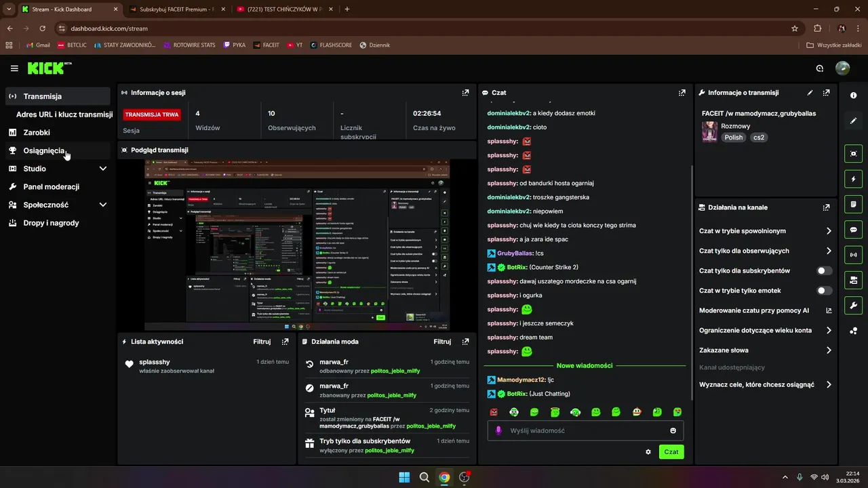Open Dropy i nagrody in the sidebar
The width and height of the screenshot is (868, 488).
click(58, 223)
